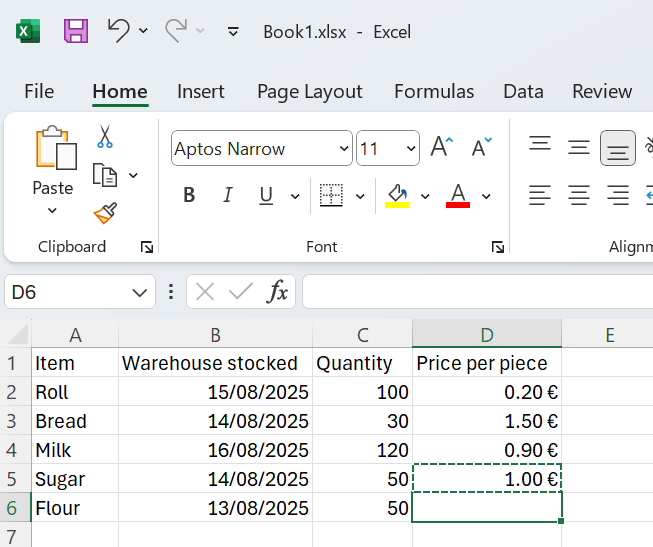
Task: Cancel the entry with the formula bar X
Action: coord(205,292)
